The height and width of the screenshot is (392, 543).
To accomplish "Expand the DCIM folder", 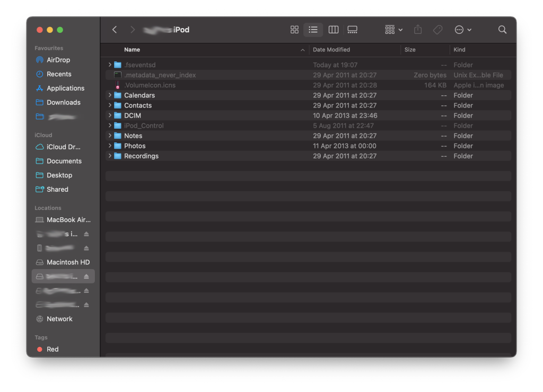I will point(110,115).
